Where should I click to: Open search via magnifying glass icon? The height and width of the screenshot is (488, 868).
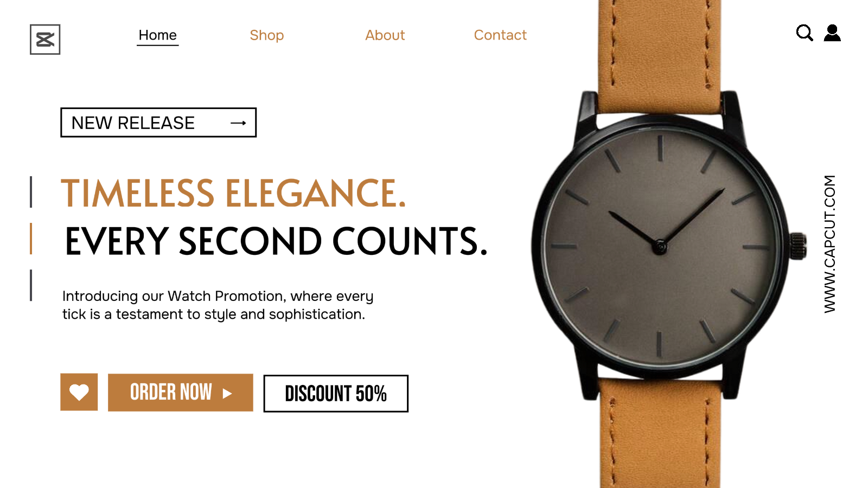pos(805,33)
